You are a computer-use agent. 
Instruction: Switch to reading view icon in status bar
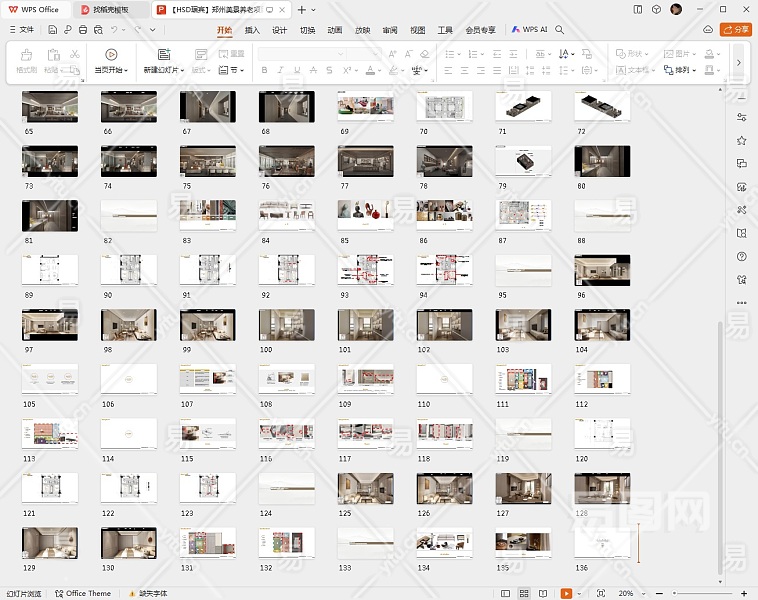tap(544, 593)
